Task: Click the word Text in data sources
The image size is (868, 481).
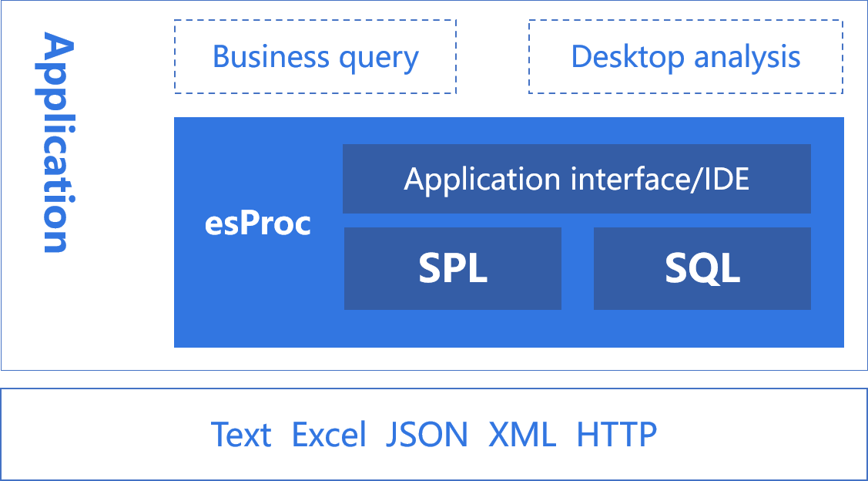Action: [x=241, y=435]
